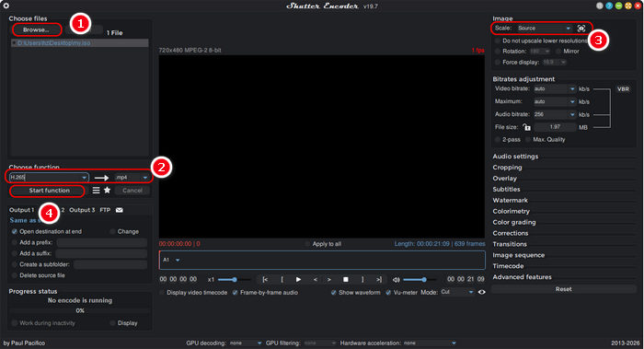This screenshot has width=644, height=349.
Task: Set the out point bracket marker
Action: coord(362,280)
